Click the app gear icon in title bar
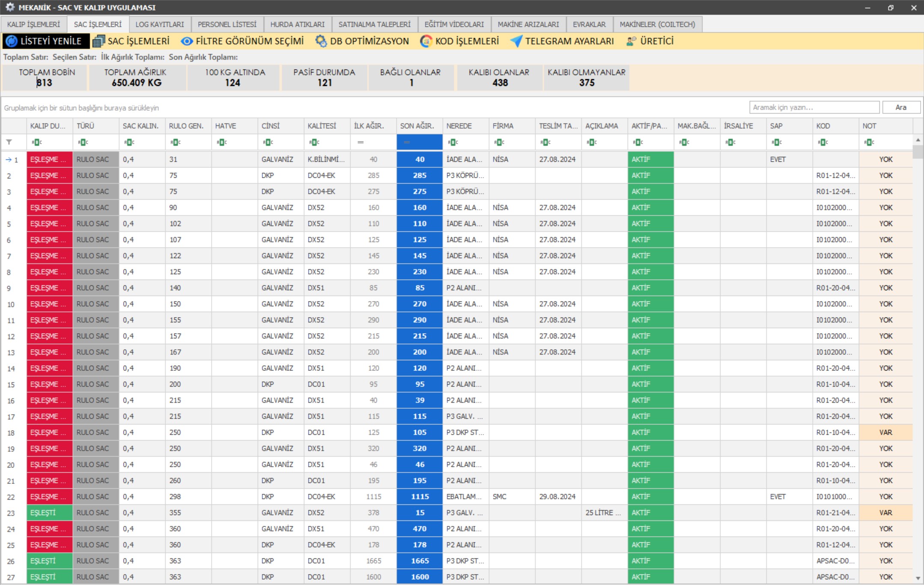The width and height of the screenshot is (924, 585). 9,7
